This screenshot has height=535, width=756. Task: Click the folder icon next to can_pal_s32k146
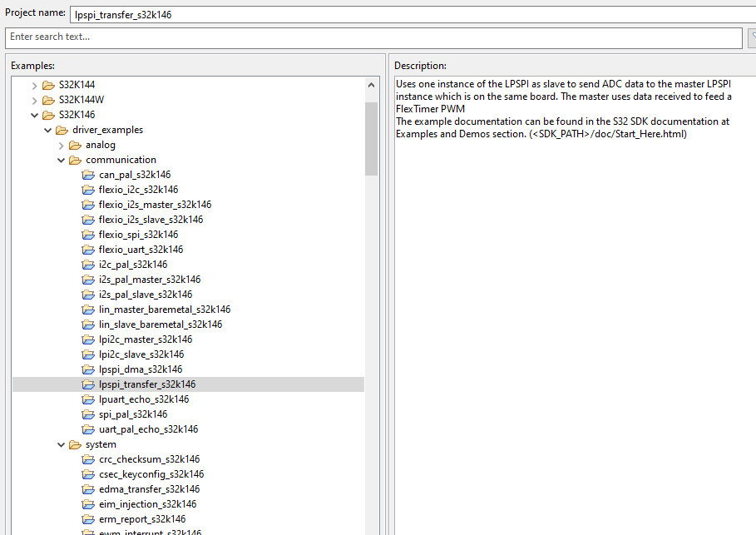pos(88,174)
